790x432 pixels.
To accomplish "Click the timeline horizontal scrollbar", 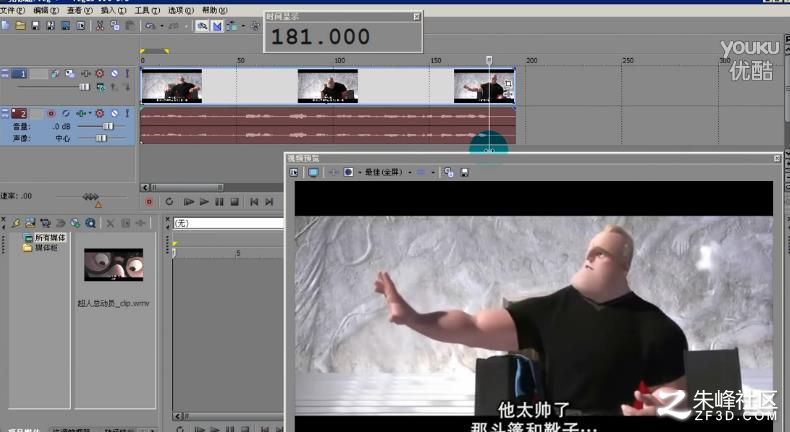I will coord(187,188).
